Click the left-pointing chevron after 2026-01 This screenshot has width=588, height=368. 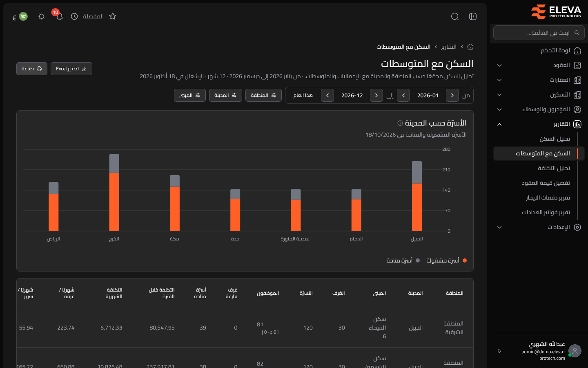click(403, 95)
